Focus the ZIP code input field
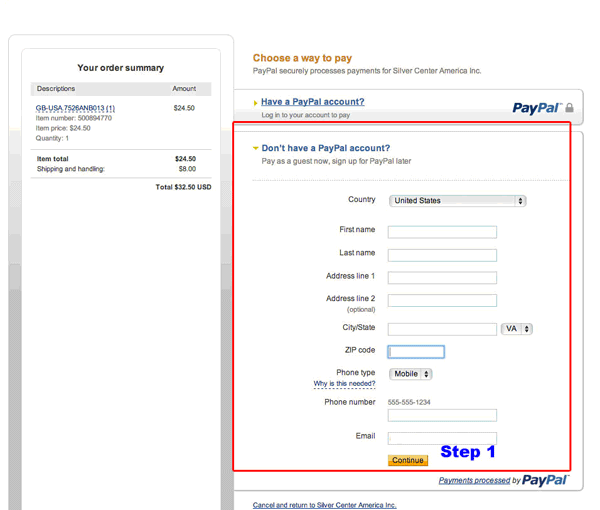The height and width of the screenshot is (510, 600). (x=416, y=352)
